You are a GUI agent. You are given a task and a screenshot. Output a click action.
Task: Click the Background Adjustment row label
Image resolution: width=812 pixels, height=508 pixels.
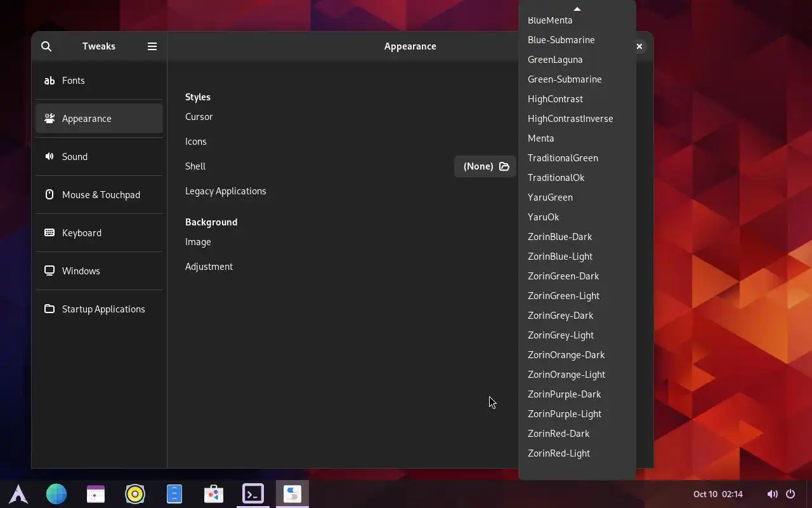[209, 267]
